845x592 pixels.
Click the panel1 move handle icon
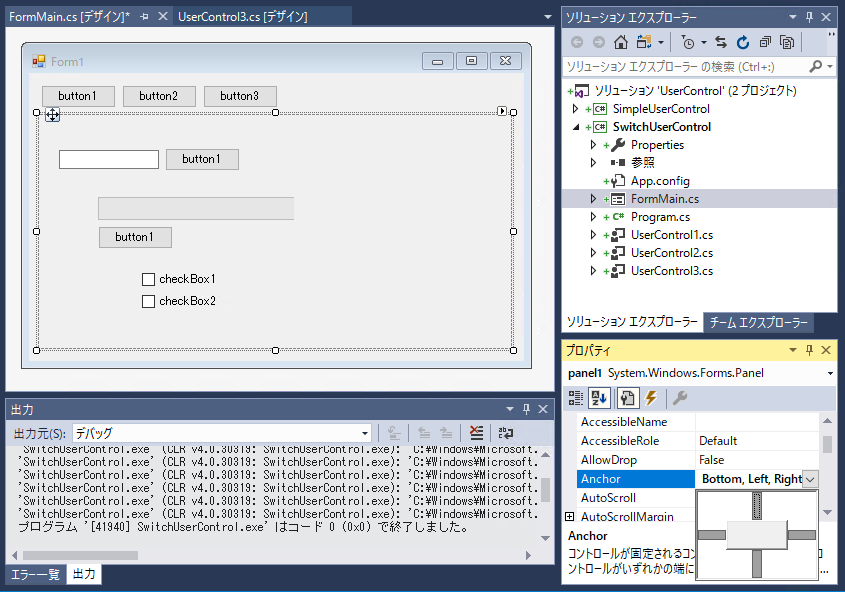52,114
